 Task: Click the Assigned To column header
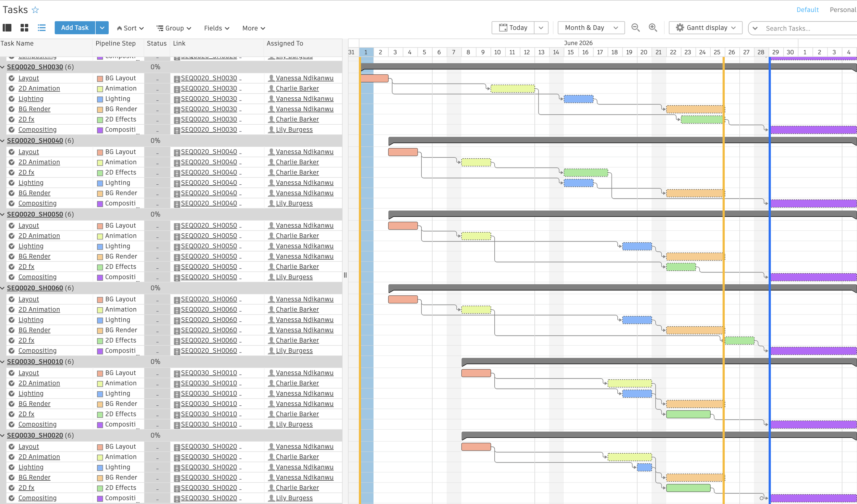coord(285,44)
